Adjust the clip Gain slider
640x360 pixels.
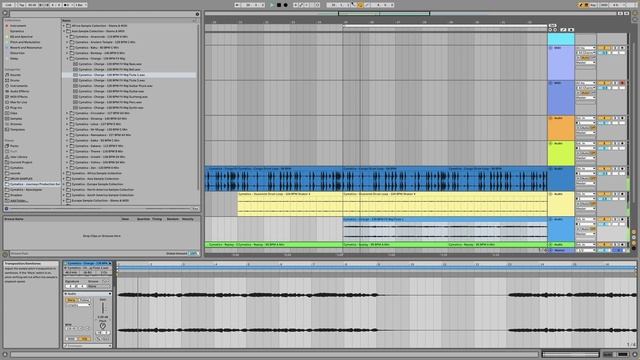pos(103,307)
